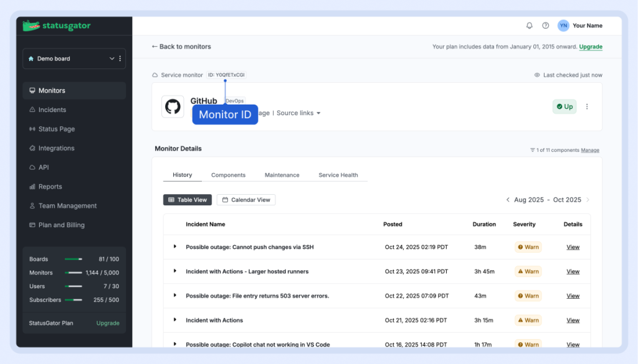The image size is (638, 364).
Task: Click the Manage components link
Action: pos(590,150)
